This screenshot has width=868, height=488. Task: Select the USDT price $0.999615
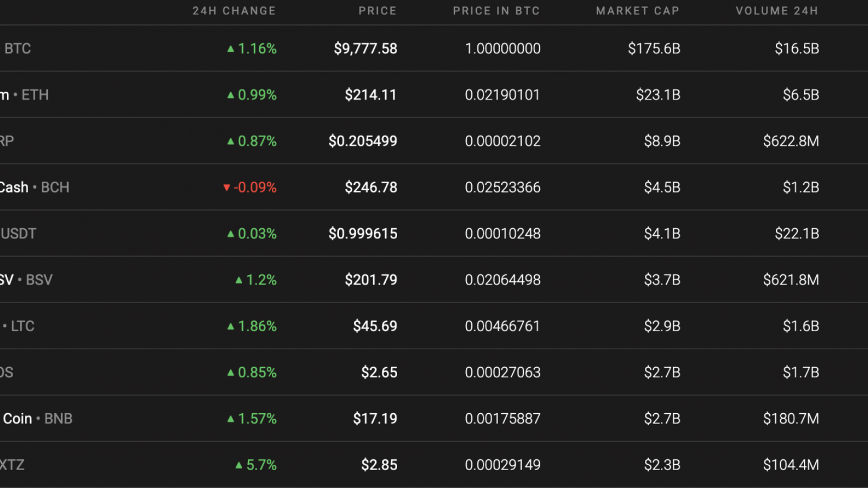363,234
